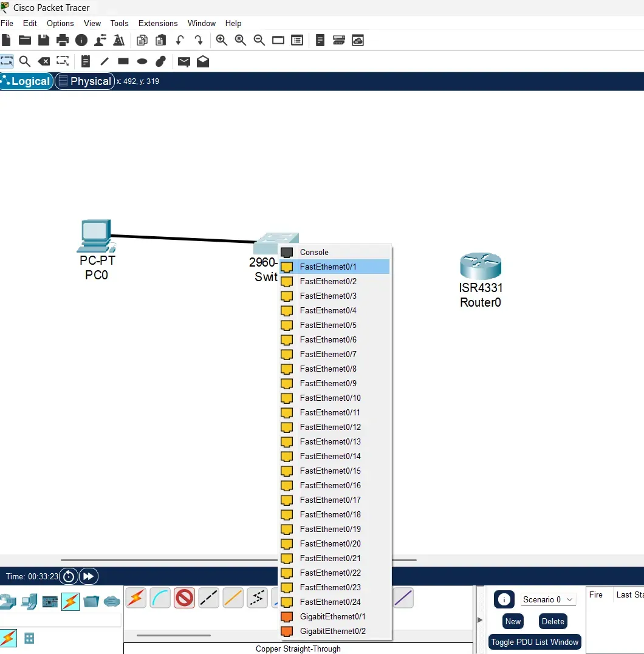Select Connections device category lightning icon
The image size is (644, 654).
click(70, 601)
